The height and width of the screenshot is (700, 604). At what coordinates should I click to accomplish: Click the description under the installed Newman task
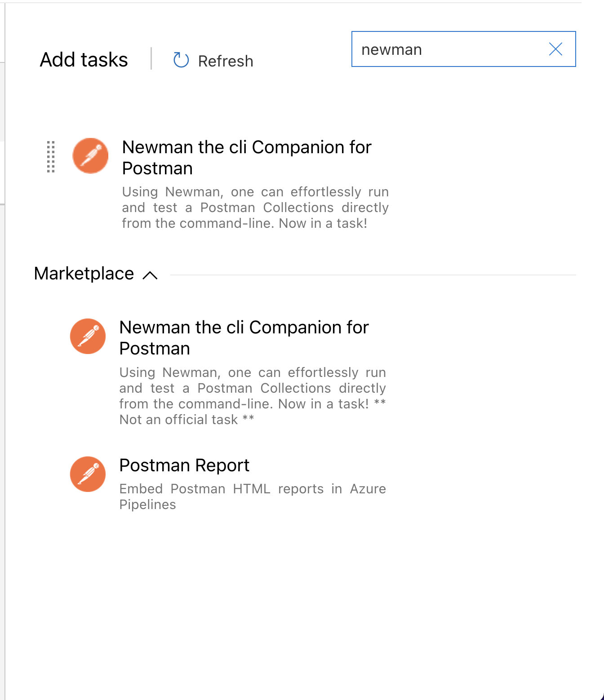tap(255, 208)
